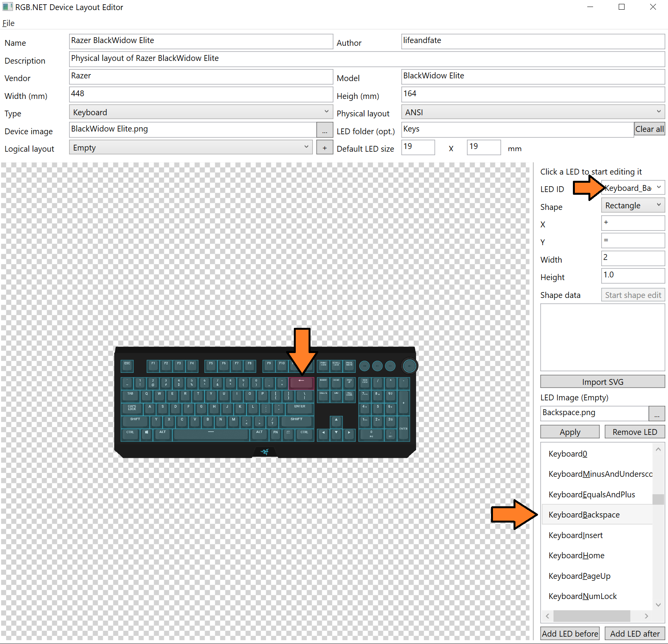Click the Print Screen key on keyboard
This screenshot has width=668, height=644.
point(323,365)
